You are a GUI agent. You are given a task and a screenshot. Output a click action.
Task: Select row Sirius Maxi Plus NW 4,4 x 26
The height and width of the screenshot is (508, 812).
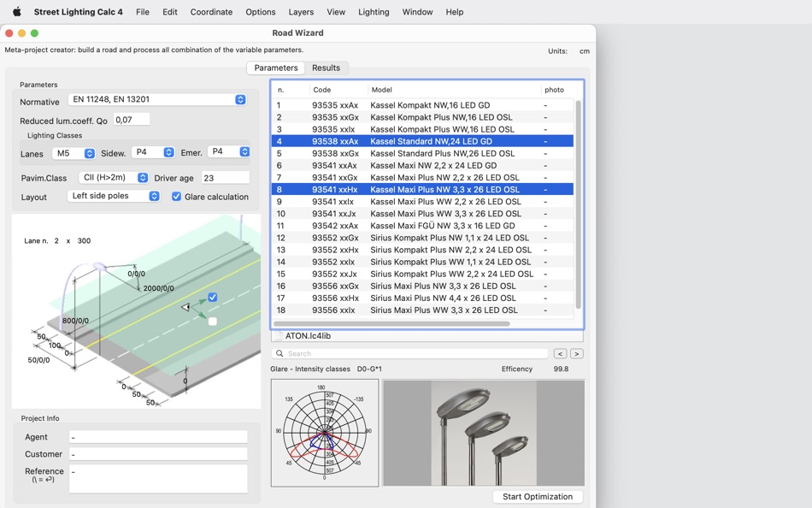(422, 298)
